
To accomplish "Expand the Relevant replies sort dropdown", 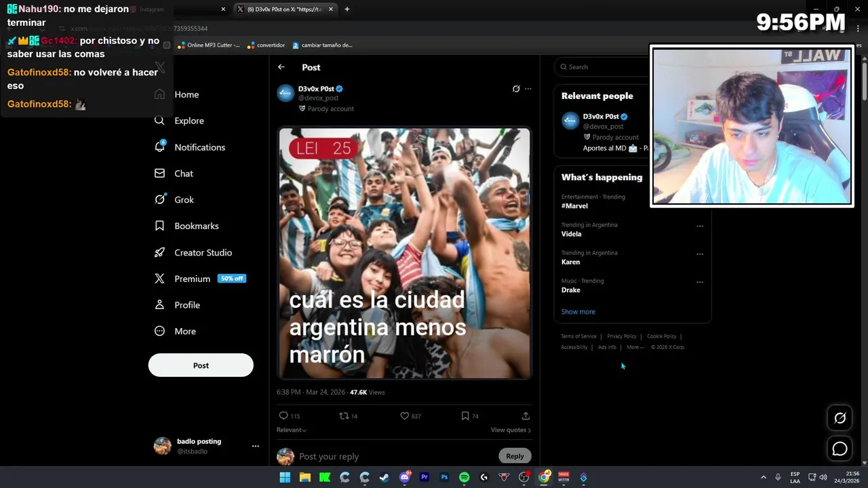I will [292, 430].
